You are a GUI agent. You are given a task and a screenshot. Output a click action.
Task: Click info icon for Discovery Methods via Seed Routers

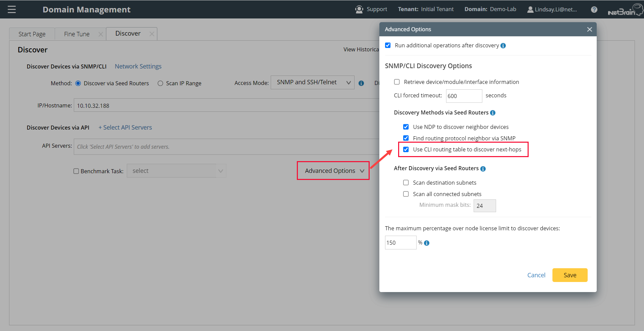point(493,113)
